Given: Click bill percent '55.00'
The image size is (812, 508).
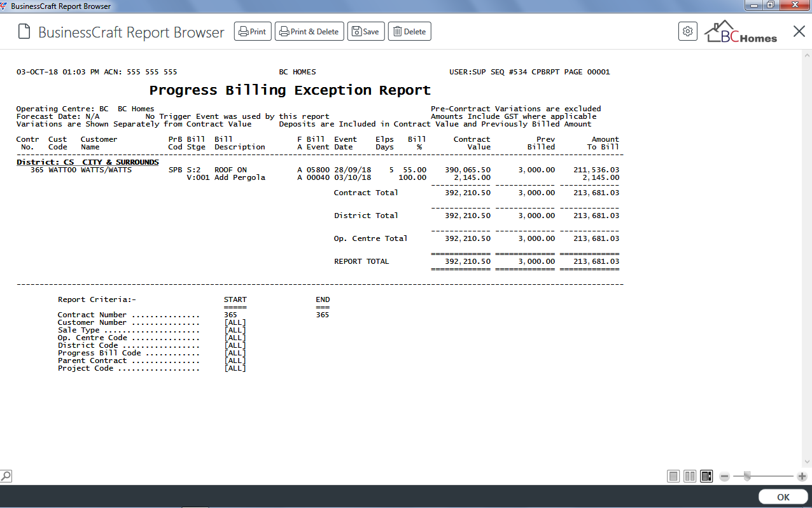Looking at the screenshot, I should pyautogui.click(x=415, y=170).
